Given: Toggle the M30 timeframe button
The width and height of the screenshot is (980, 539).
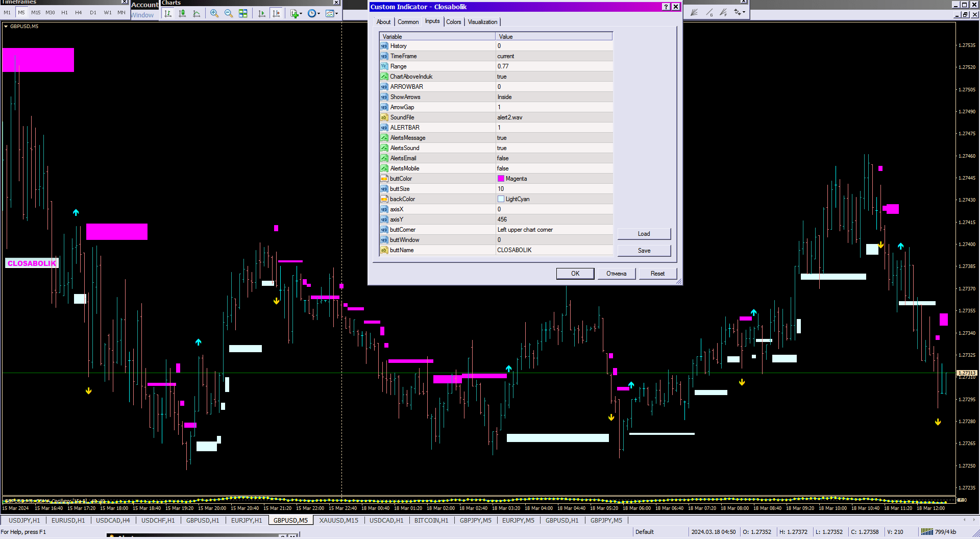Looking at the screenshot, I should (50, 13).
